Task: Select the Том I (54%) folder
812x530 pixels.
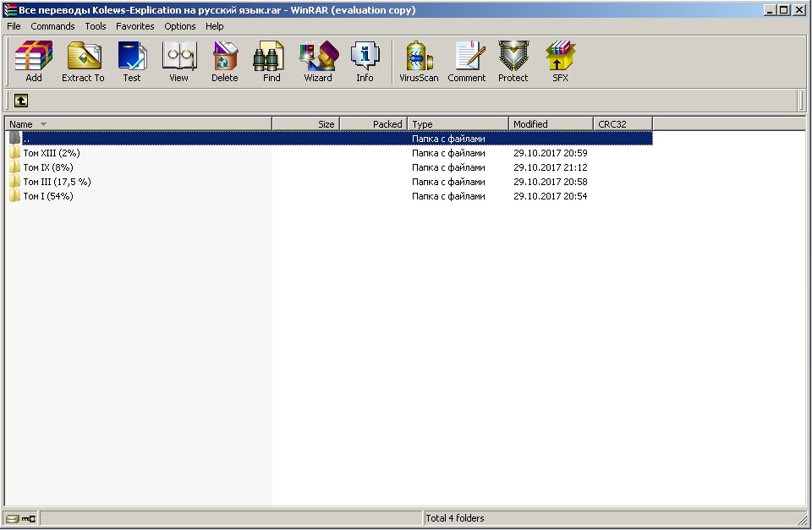Action: pos(47,196)
